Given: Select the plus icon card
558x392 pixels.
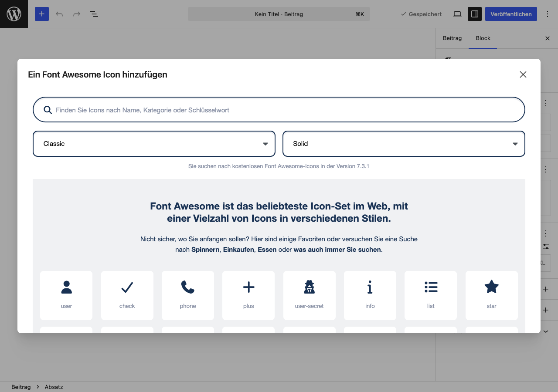Looking at the screenshot, I should tap(248, 295).
